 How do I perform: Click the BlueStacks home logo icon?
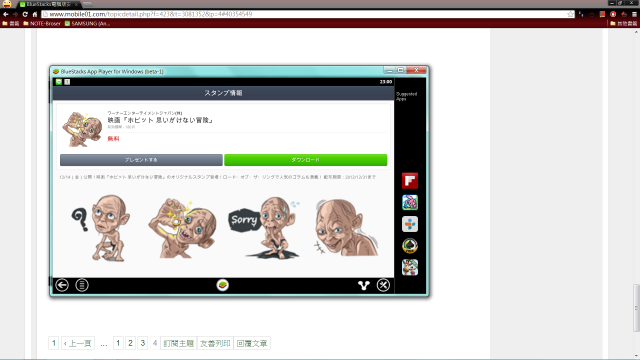tap(222, 285)
